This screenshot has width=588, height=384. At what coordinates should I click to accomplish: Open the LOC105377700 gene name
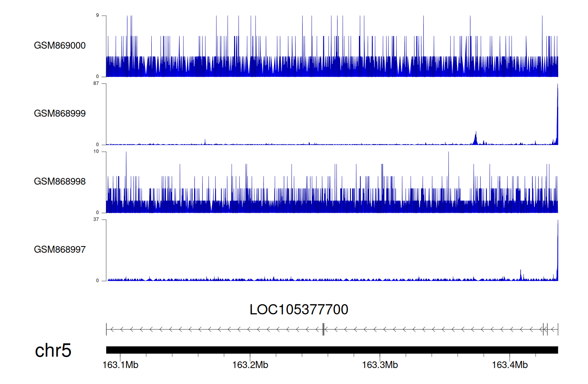[299, 310]
